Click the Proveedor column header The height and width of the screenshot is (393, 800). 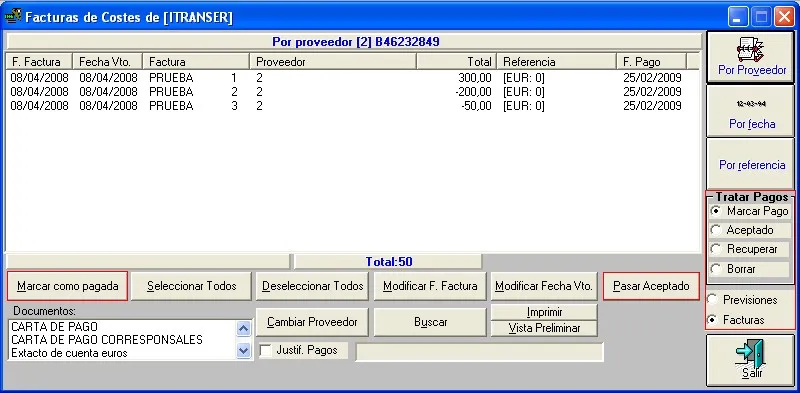(333, 62)
